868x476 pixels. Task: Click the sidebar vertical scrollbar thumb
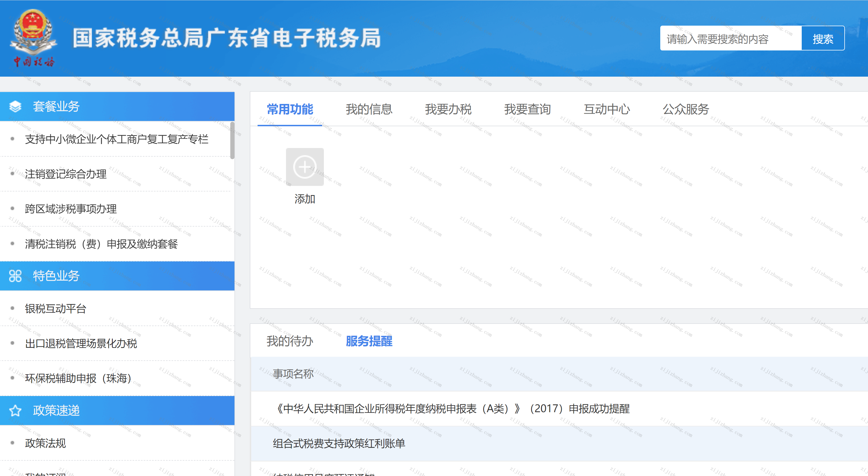(x=232, y=140)
